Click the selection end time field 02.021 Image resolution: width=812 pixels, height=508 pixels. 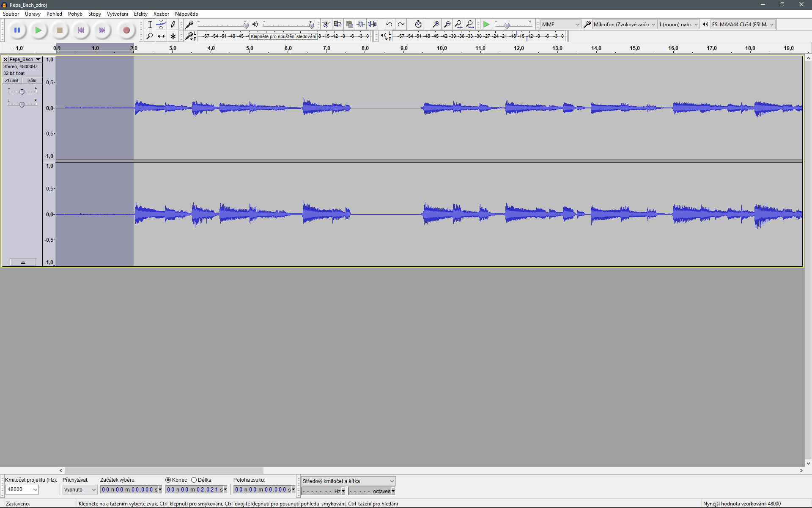tap(197, 490)
